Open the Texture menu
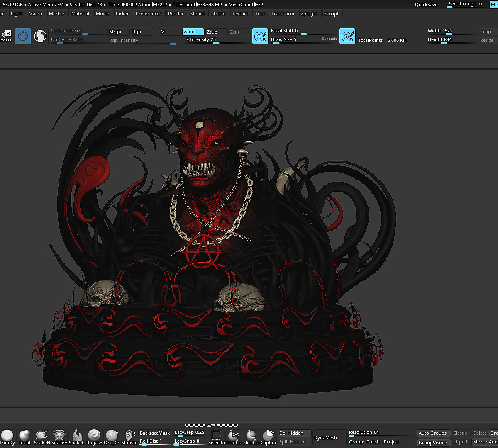The image size is (498, 448). (x=240, y=14)
